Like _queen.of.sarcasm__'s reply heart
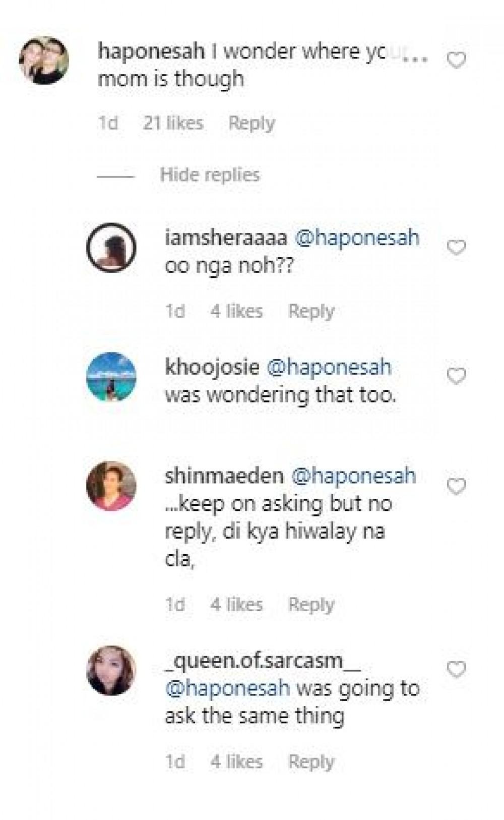 coord(457,670)
